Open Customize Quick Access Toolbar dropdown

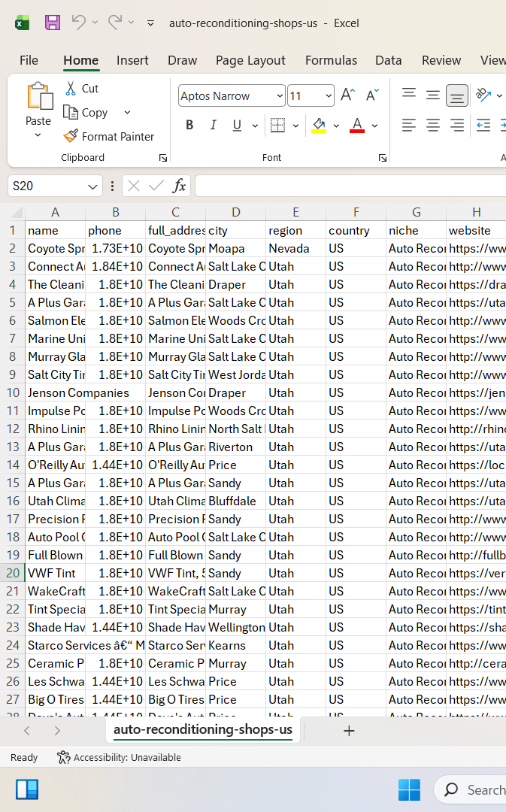pos(150,23)
